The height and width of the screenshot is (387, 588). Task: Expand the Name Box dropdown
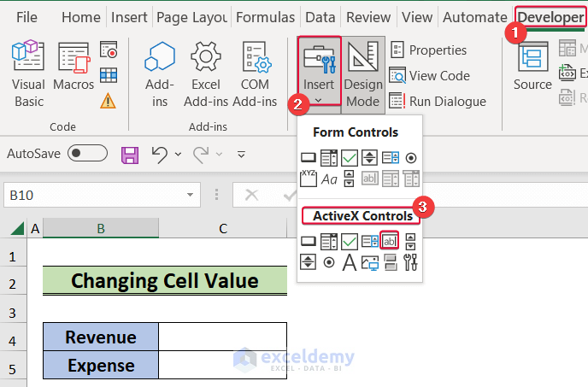click(190, 195)
